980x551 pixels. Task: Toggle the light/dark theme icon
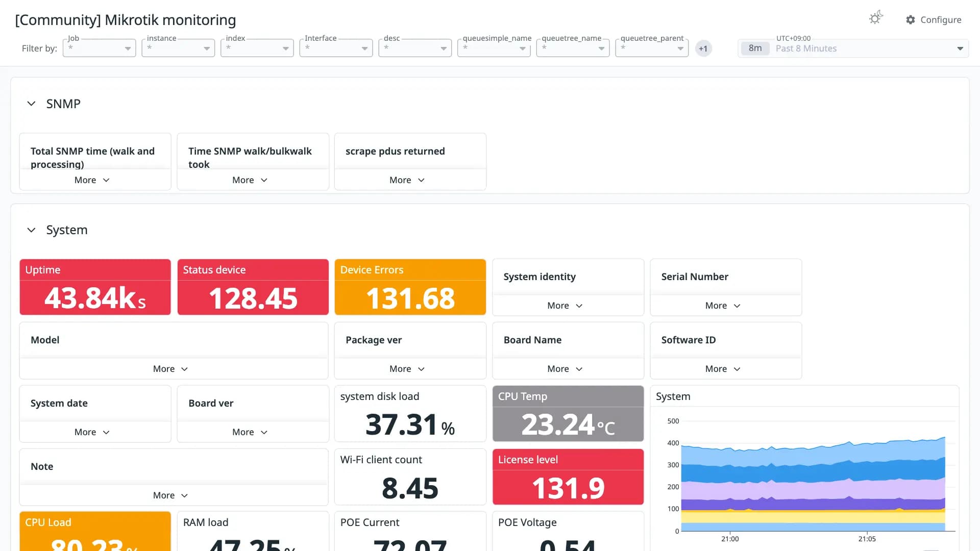tap(875, 18)
